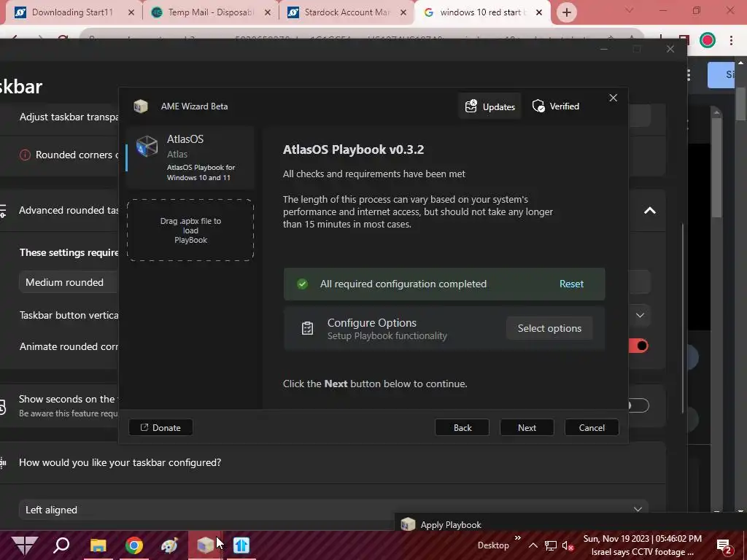The height and width of the screenshot is (560, 747).
Task: Open the Medium rounded dropdown
Action: click(x=69, y=282)
